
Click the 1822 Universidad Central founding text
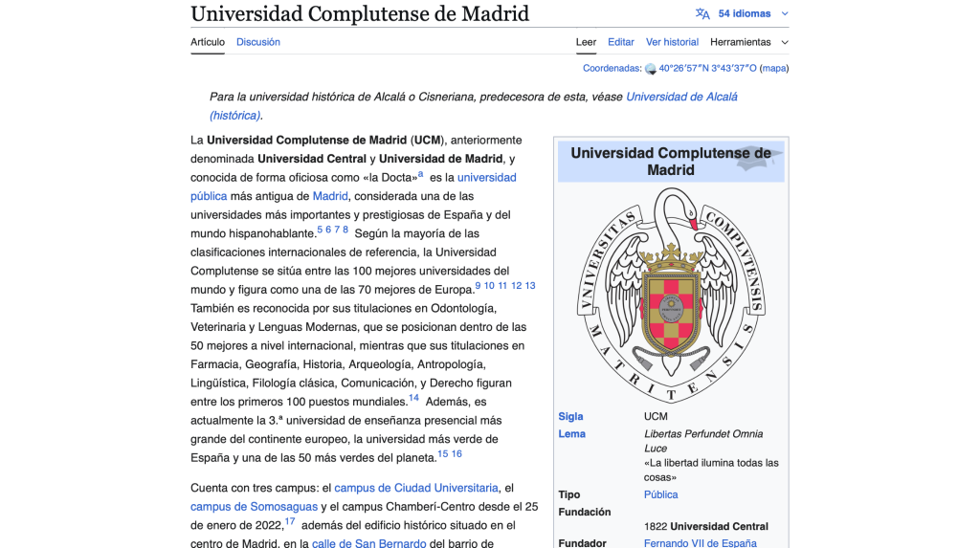point(706,526)
